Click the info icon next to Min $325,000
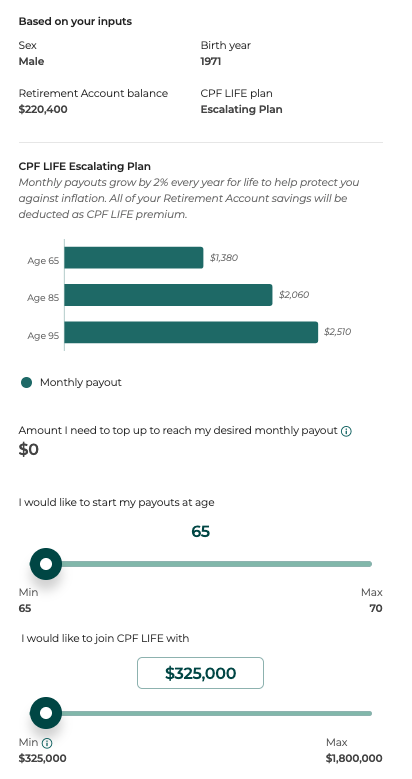 (47, 743)
